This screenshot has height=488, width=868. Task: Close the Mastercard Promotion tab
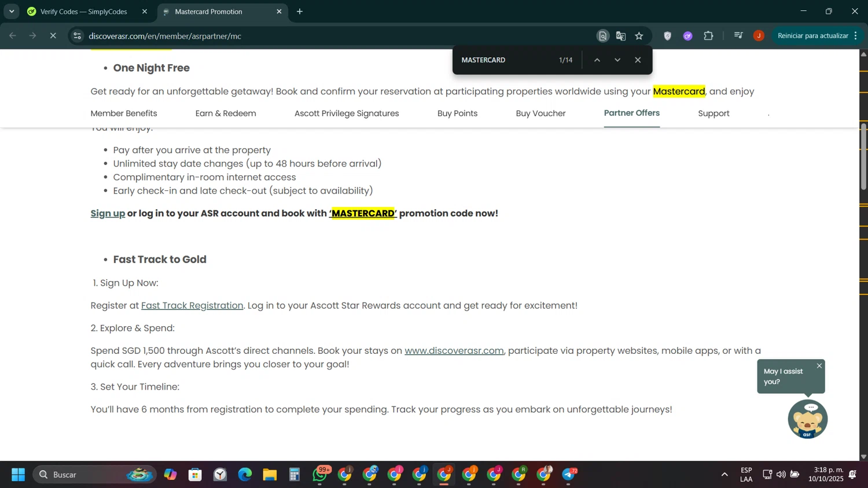279,12
